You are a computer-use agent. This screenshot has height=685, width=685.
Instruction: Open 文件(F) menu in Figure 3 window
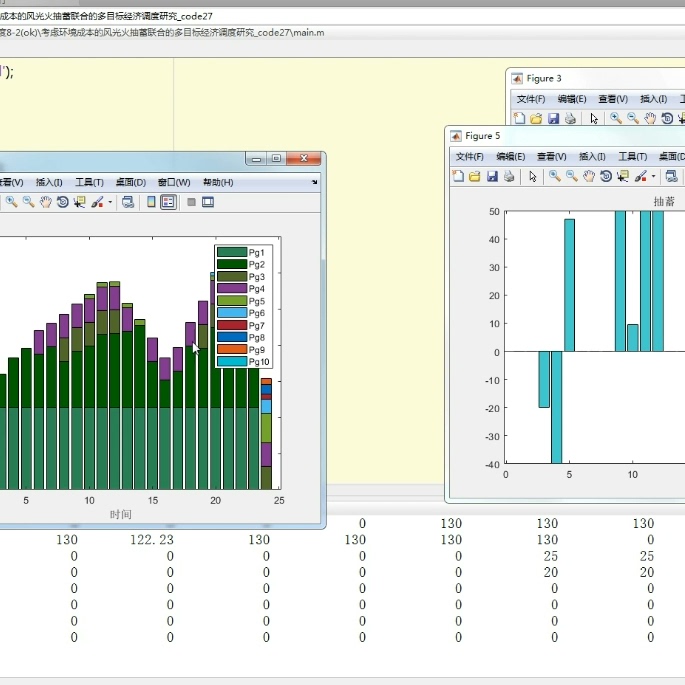(x=531, y=99)
